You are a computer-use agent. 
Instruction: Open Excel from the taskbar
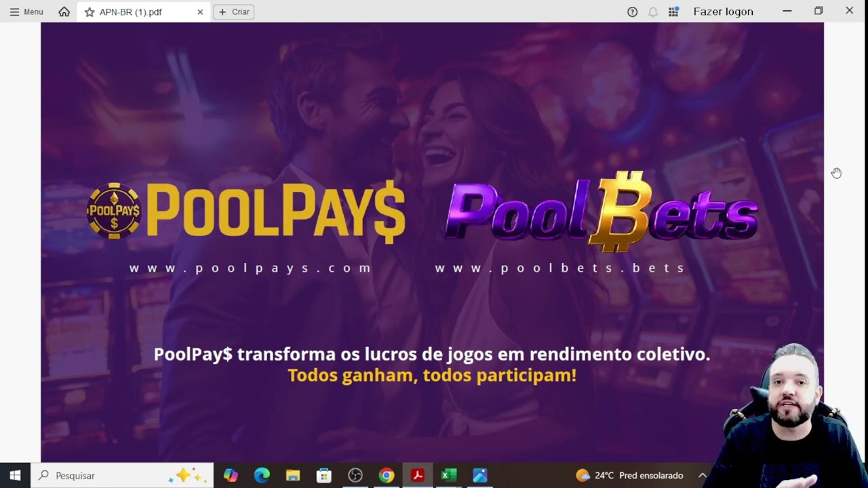click(449, 475)
